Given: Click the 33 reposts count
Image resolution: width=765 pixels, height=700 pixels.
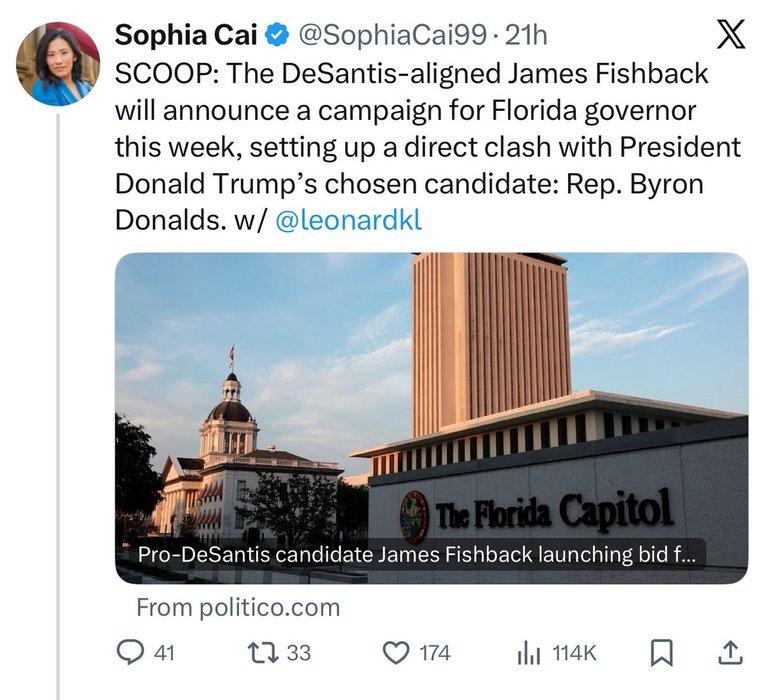Looking at the screenshot, I should [x=298, y=653].
